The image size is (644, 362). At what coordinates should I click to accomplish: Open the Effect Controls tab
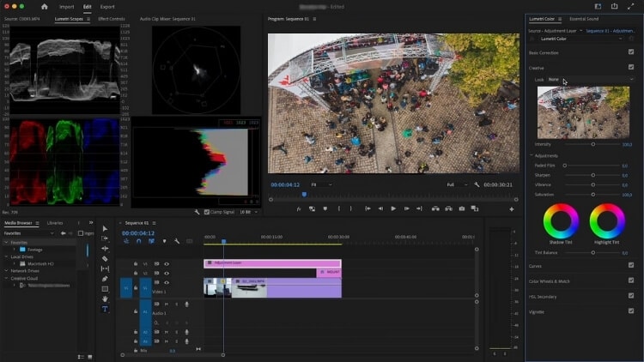112,19
